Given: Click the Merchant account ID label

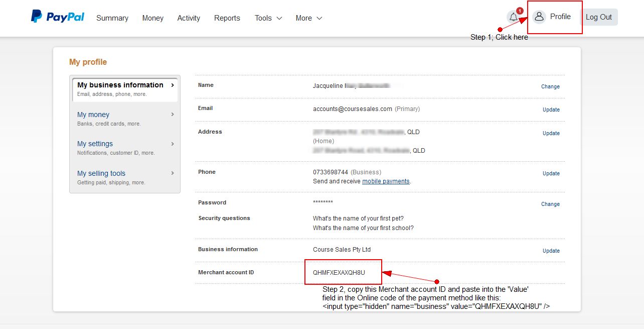Looking at the screenshot, I should point(226,272).
